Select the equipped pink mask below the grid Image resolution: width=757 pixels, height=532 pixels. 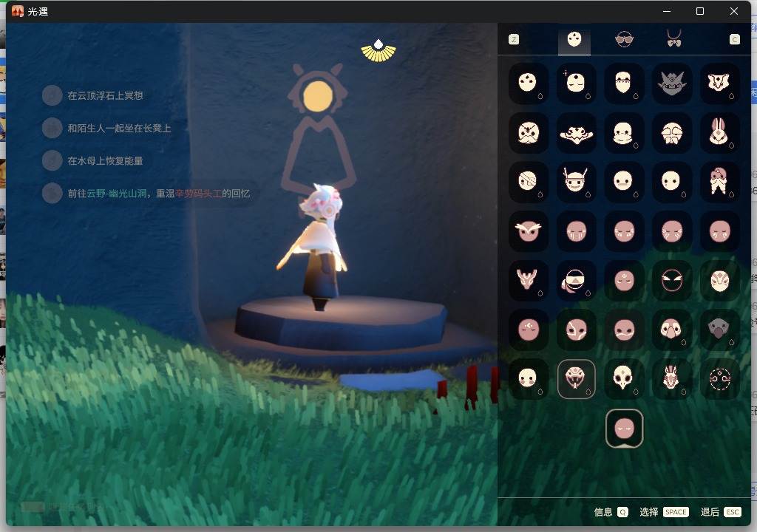[624, 429]
